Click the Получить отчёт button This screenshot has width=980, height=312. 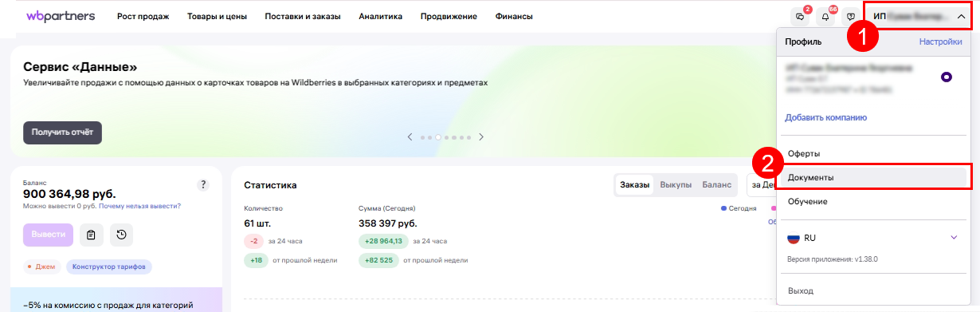(x=63, y=132)
